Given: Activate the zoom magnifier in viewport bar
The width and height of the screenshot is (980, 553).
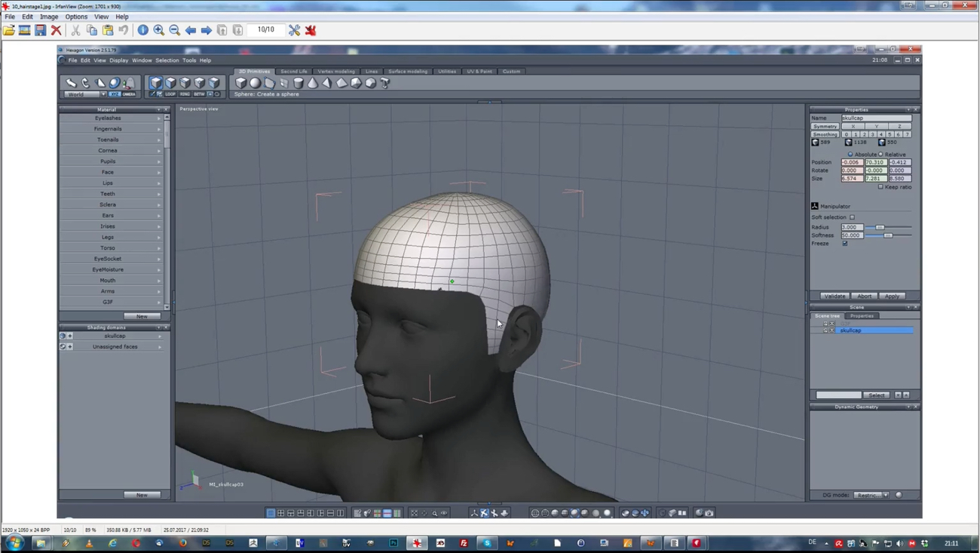Looking at the screenshot, I should tap(435, 513).
